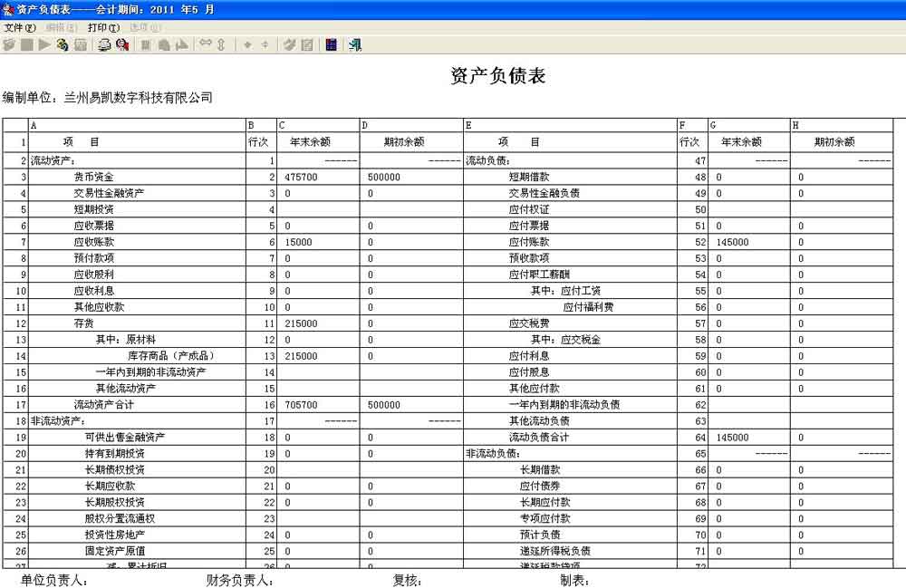
Task: Click the vertical double-arrow toolbar icon
Action: [x=220, y=45]
